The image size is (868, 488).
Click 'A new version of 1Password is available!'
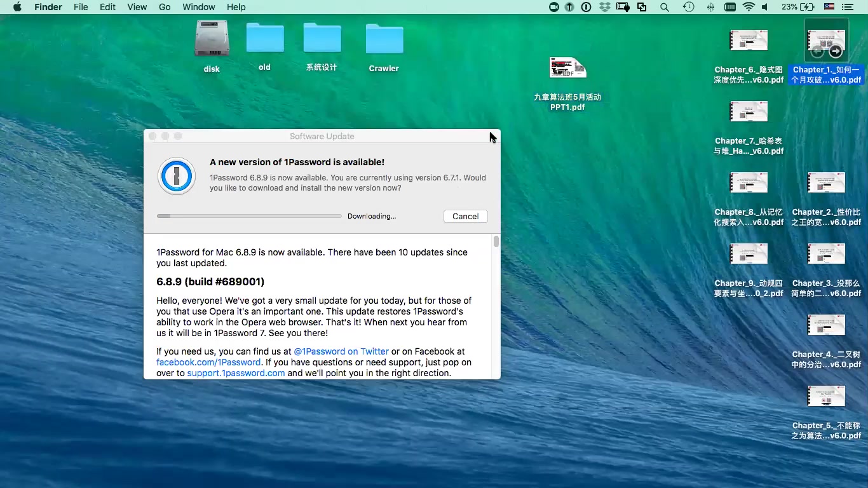(297, 162)
